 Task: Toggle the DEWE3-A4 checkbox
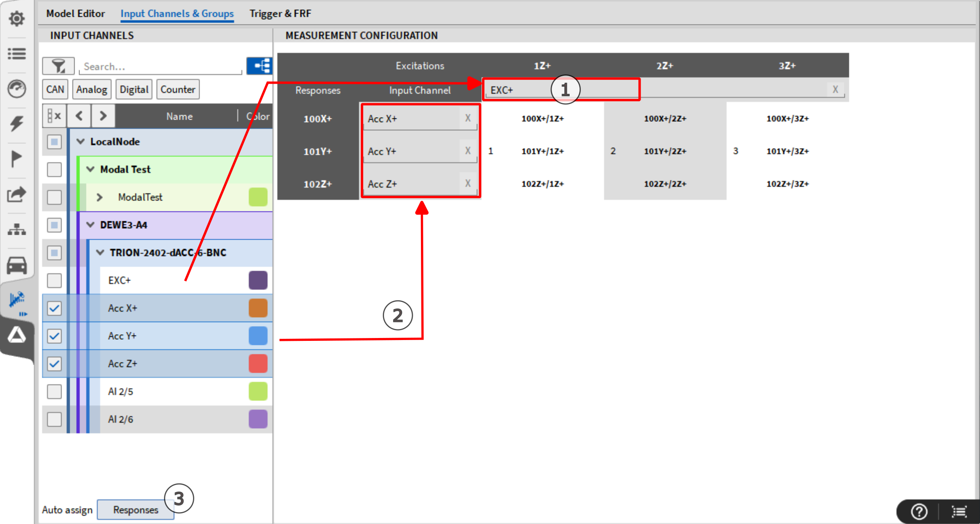[x=54, y=225]
